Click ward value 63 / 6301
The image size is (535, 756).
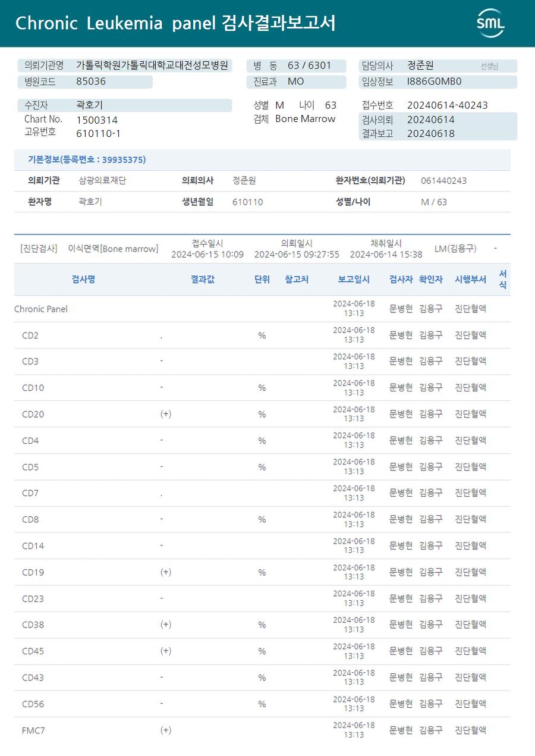click(x=309, y=65)
